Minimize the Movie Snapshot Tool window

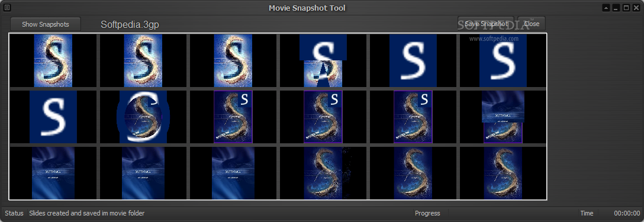[x=616, y=8]
